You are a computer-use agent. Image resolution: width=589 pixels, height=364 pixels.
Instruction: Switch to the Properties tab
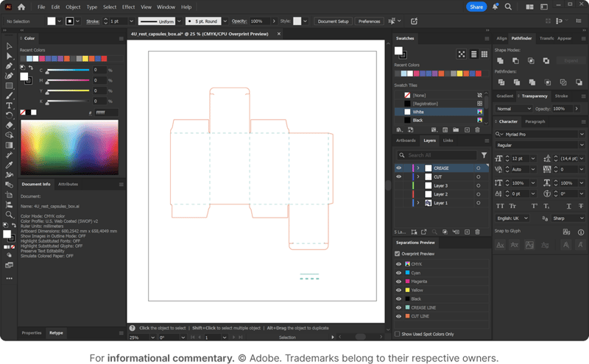pyautogui.click(x=32, y=333)
